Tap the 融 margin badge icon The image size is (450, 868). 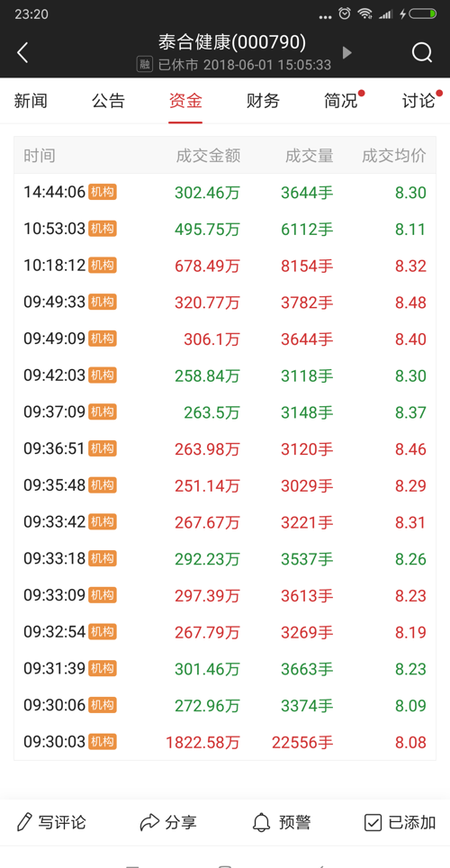pos(145,65)
